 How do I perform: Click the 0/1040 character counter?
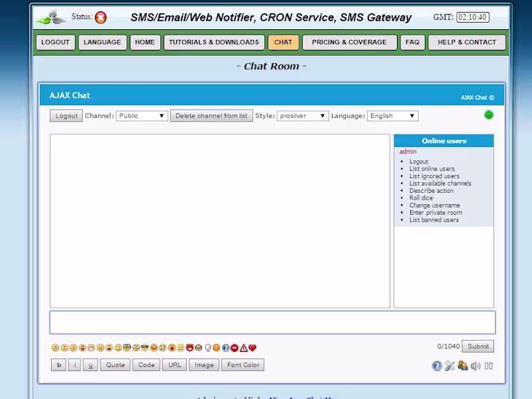coord(448,346)
